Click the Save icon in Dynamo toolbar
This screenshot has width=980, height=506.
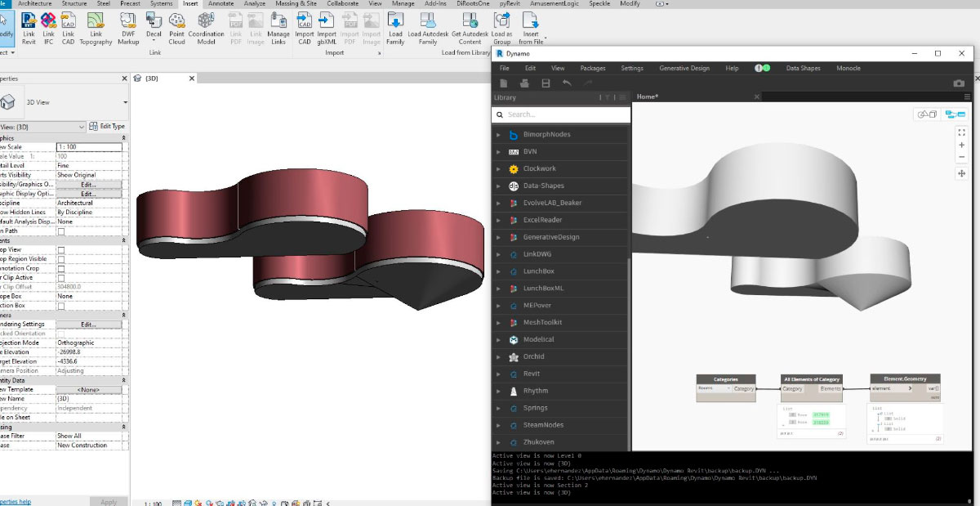coord(546,83)
